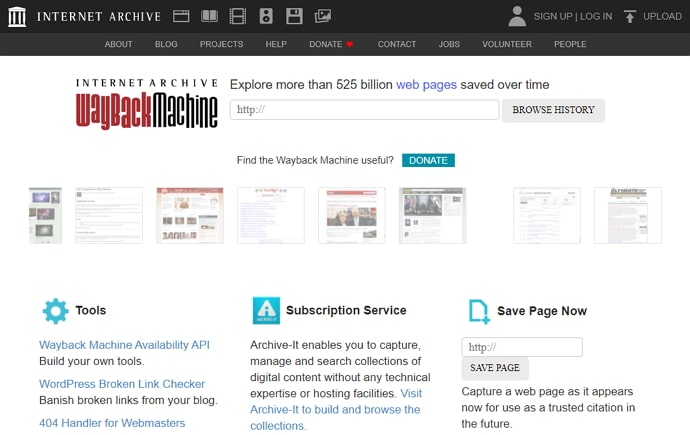
Task: Click the Archive-It subscription service icon
Action: click(x=266, y=311)
